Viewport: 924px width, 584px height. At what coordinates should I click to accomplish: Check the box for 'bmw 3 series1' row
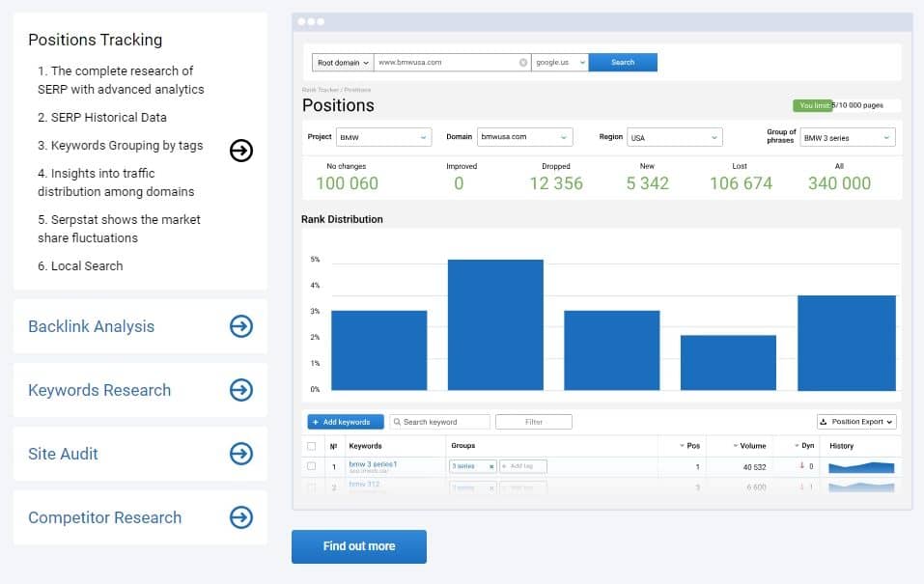(x=311, y=466)
